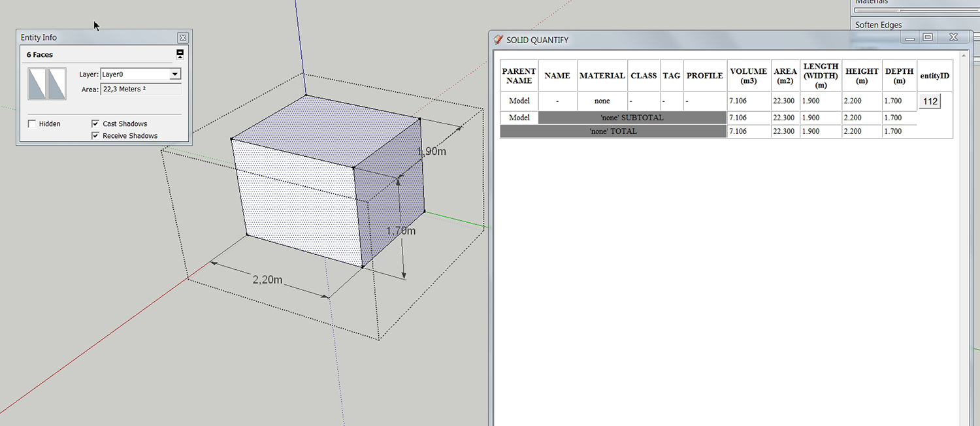Click the NAME column header

click(557, 76)
